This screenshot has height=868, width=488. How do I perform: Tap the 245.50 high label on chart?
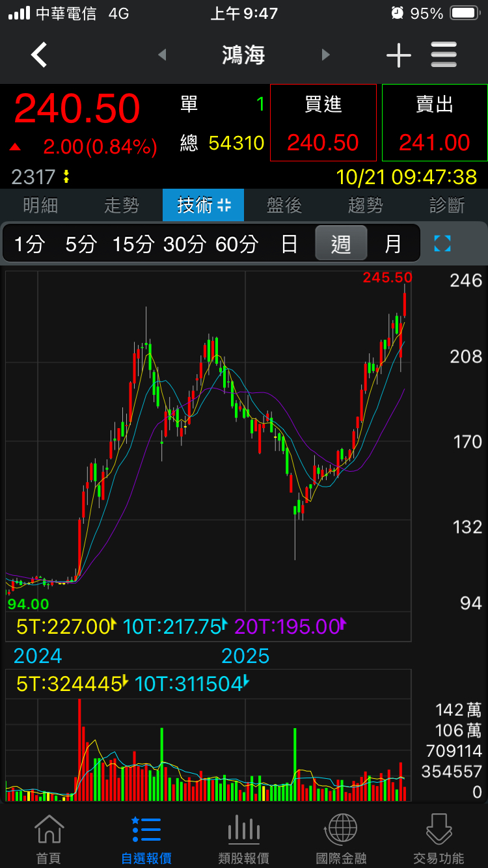(x=387, y=277)
